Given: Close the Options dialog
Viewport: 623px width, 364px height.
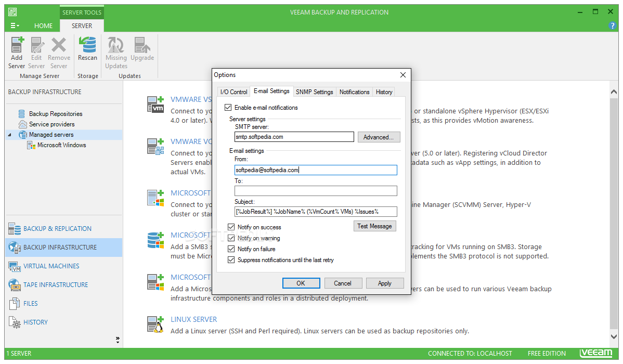Looking at the screenshot, I should click(403, 75).
